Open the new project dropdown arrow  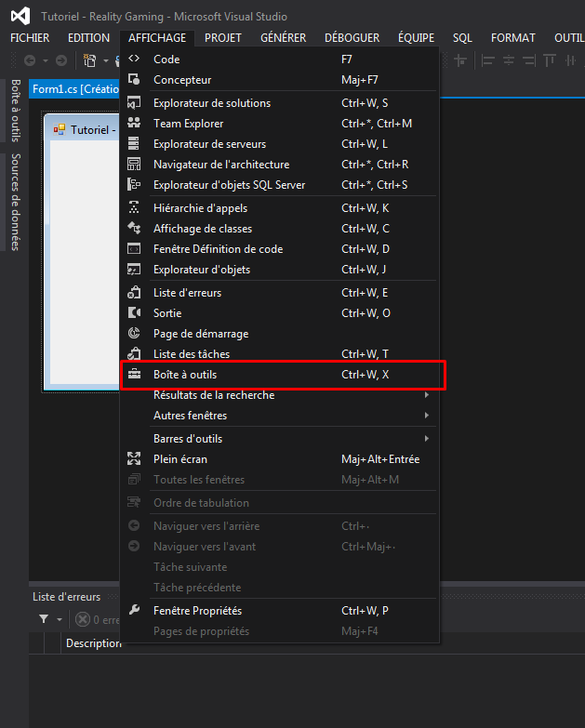(105, 60)
